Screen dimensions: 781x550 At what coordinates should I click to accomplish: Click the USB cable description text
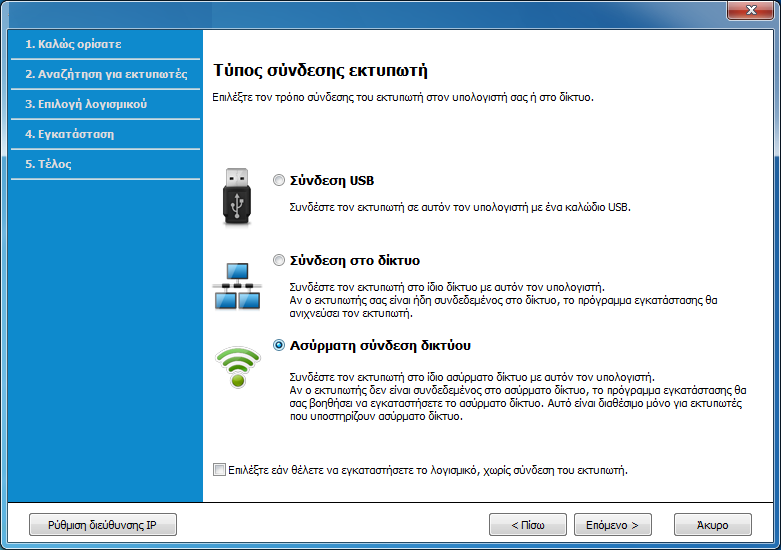click(460, 207)
